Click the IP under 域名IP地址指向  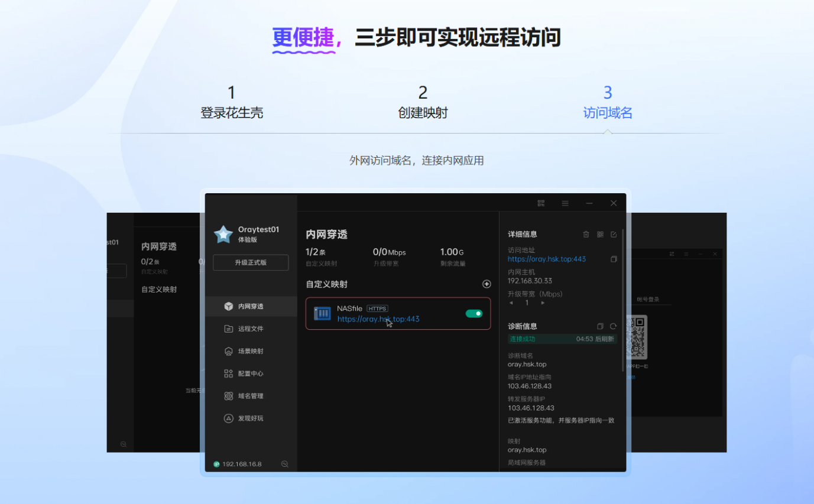pyautogui.click(x=530, y=386)
